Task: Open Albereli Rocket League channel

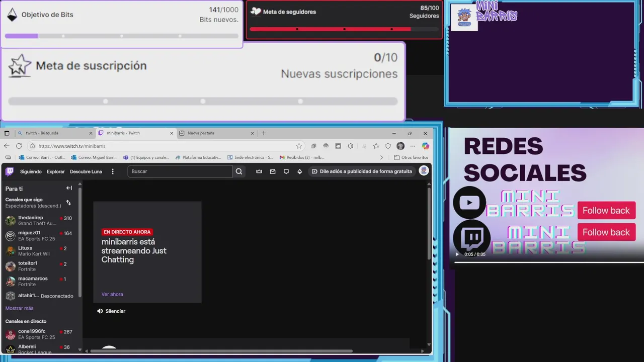Action: pyautogui.click(x=40, y=349)
